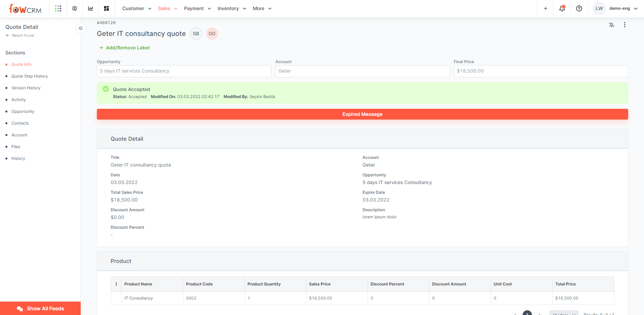Open the three-dot quote options menu
Image resolution: width=644 pixels, height=315 pixels.
(x=624, y=25)
